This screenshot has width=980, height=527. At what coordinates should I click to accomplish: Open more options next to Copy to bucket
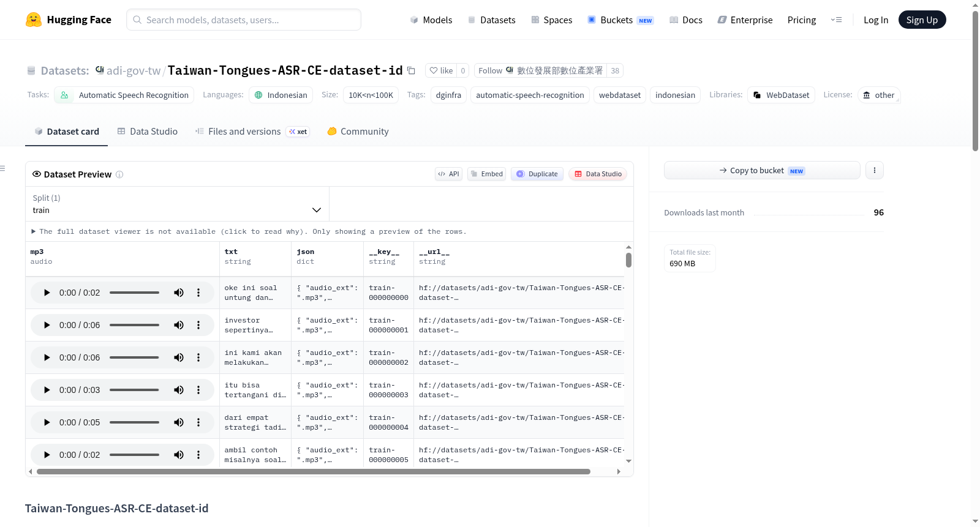point(875,170)
